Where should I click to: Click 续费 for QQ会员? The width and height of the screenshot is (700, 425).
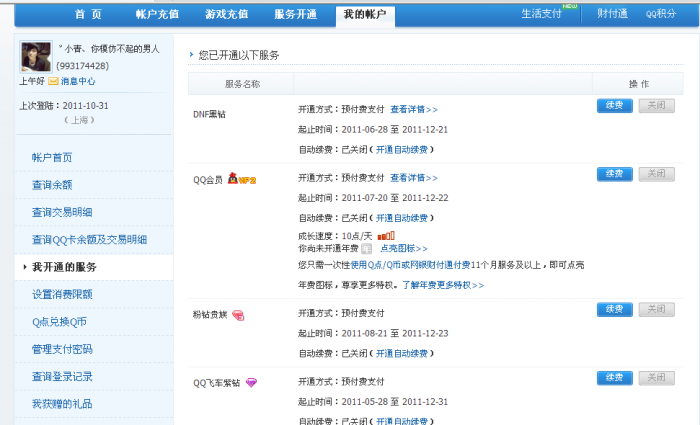[615, 174]
